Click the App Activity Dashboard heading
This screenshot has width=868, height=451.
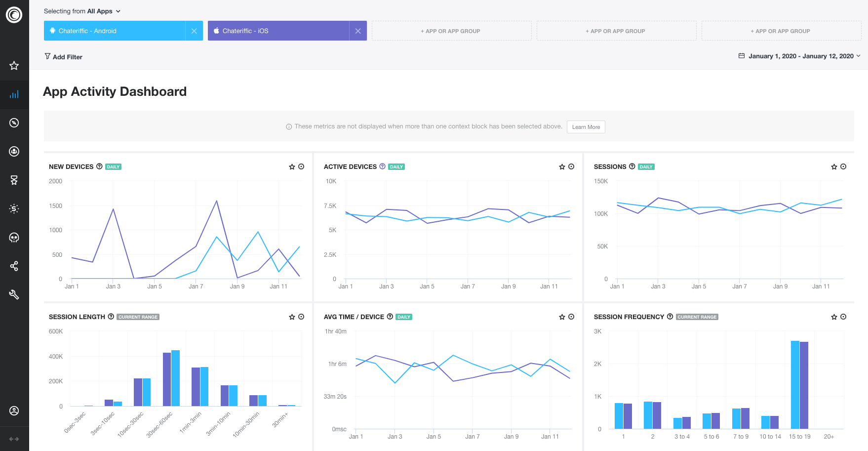click(115, 91)
